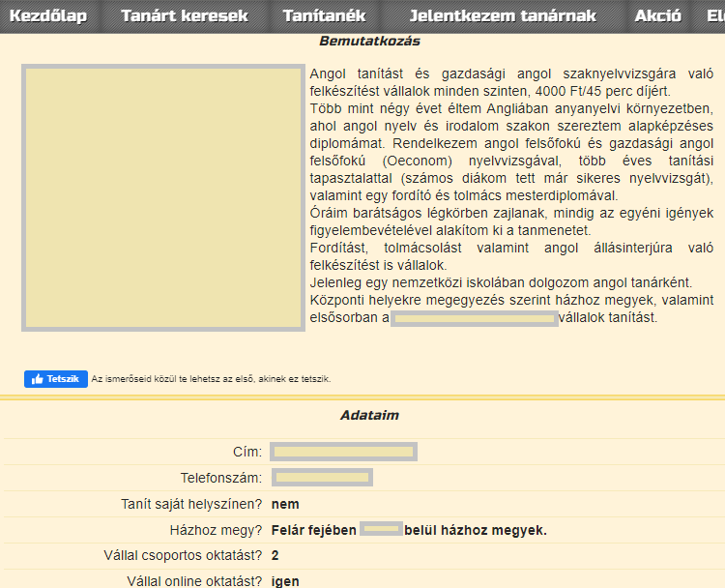Open Jelentkezem tanárnak in the navbar
The height and width of the screenshot is (588, 725).
pyautogui.click(x=503, y=16)
